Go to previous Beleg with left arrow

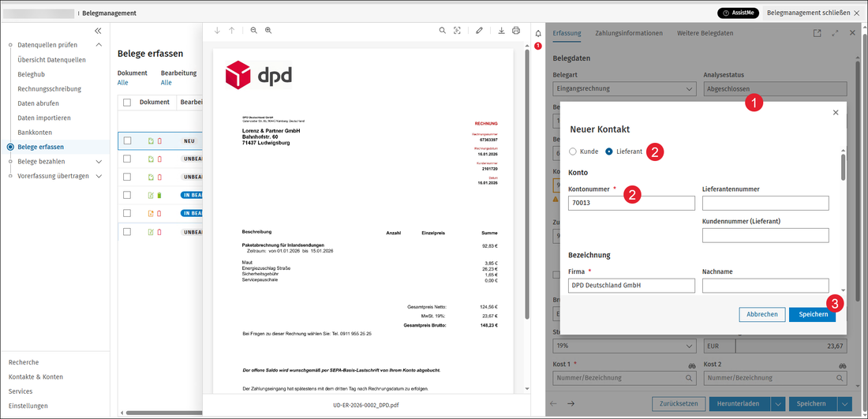point(554,403)
